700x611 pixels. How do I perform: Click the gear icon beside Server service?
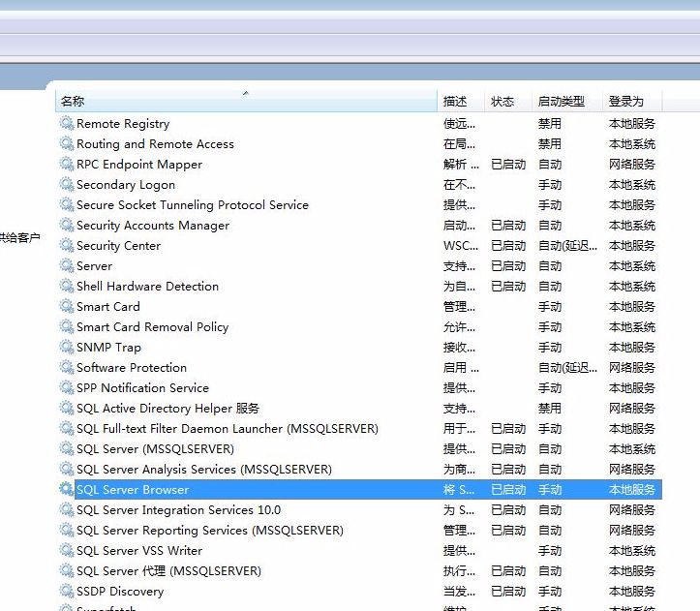click(67, 265)
